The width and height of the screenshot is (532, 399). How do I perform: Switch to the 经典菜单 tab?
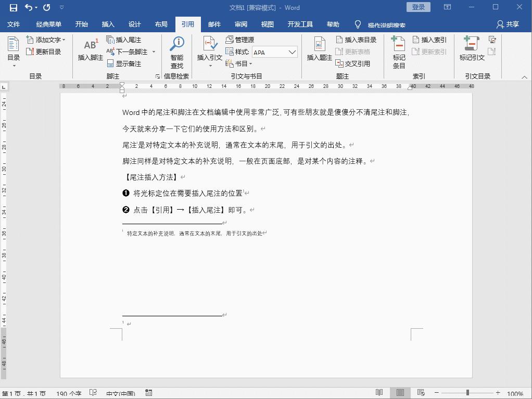tap(49, 24)
